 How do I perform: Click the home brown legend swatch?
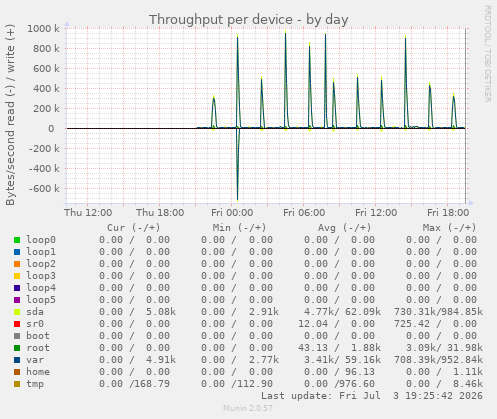pos(17,372)
